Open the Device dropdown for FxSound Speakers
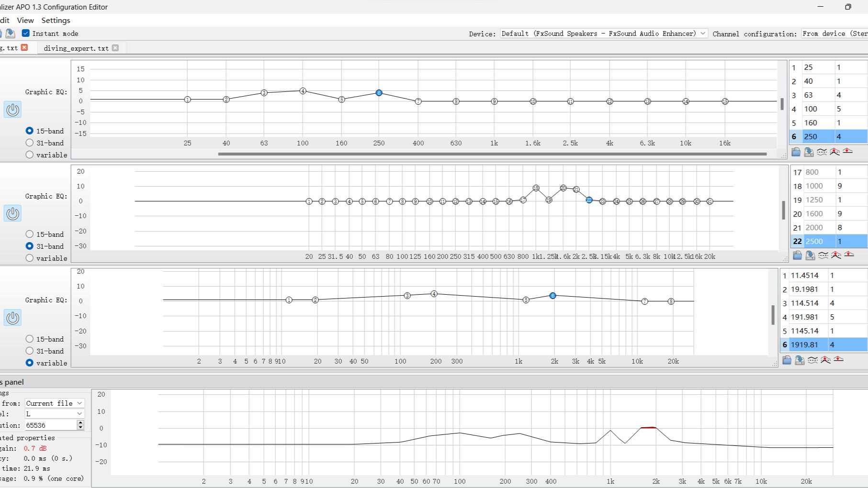868x488 pixels. (604, 33)
